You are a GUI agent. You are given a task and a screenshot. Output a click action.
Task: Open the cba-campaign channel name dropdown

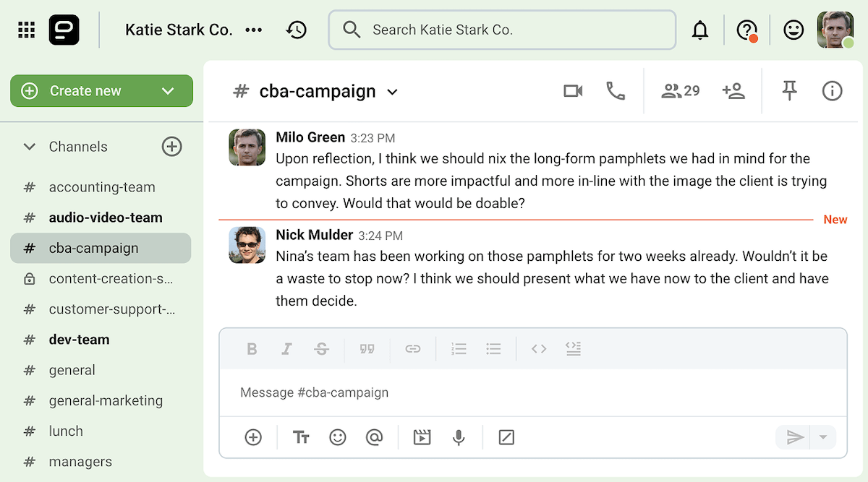tap(392, 92)
